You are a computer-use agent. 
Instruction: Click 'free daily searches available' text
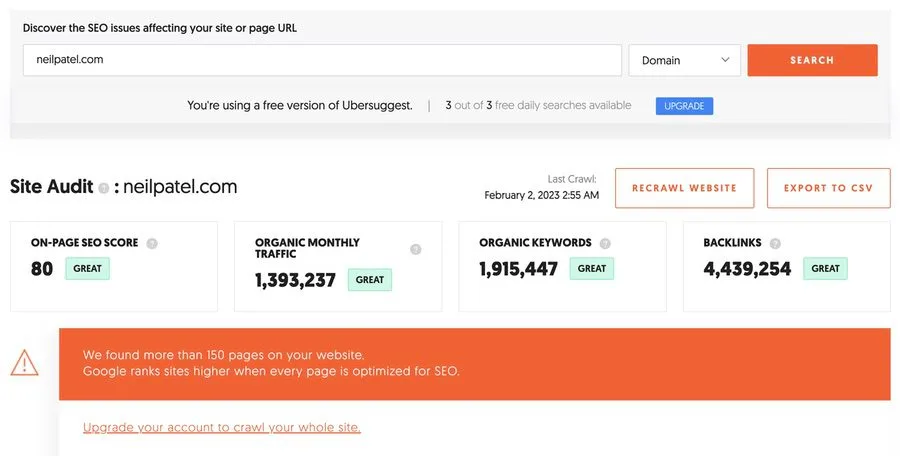pos(563,105)
